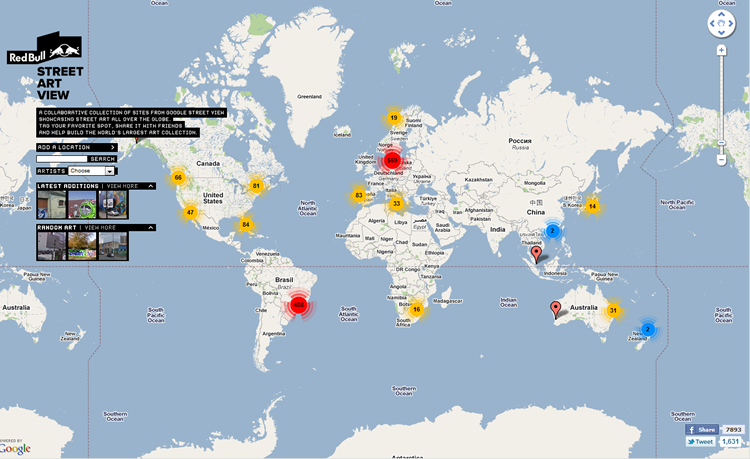Open the yellow 83 cluster near Spain

tap(359, 195)
